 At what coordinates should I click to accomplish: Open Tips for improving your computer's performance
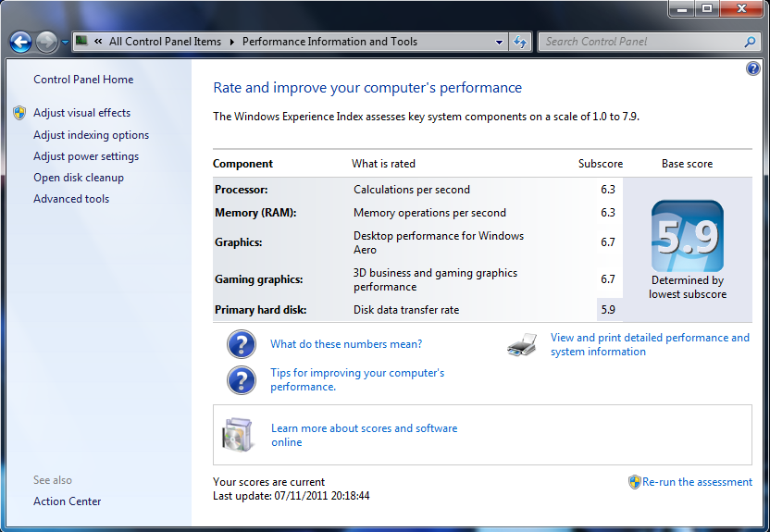point(357,380)
